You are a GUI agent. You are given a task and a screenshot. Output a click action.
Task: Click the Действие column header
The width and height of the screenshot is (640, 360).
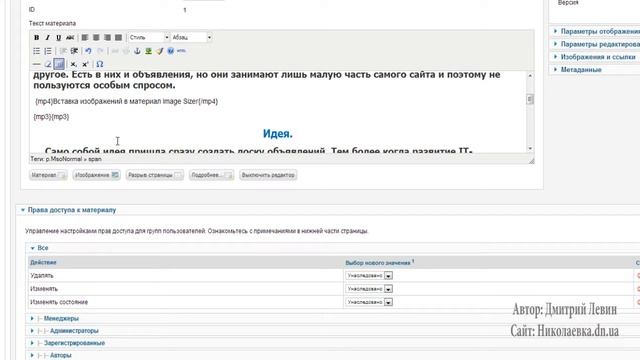point(43,262)
